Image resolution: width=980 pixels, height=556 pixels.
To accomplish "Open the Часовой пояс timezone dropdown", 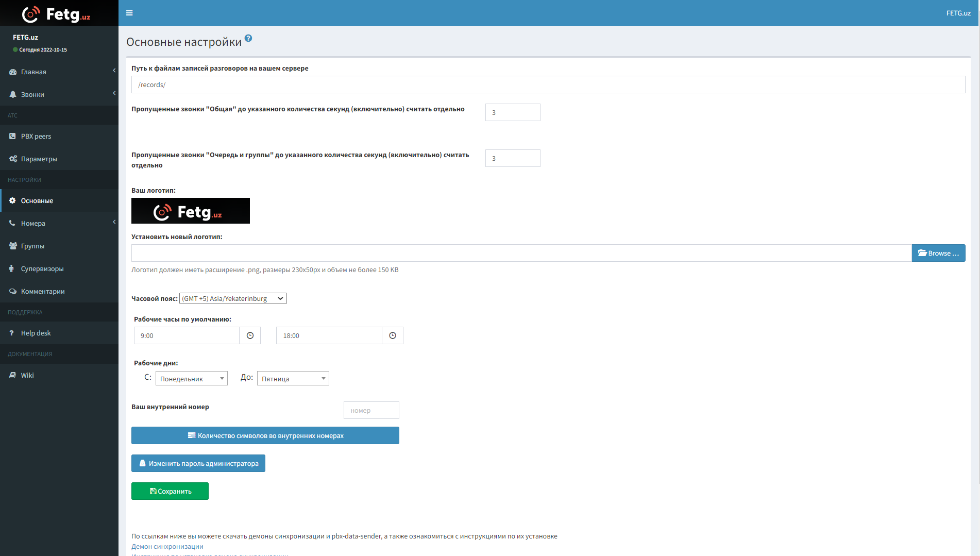I will point(233,298).
